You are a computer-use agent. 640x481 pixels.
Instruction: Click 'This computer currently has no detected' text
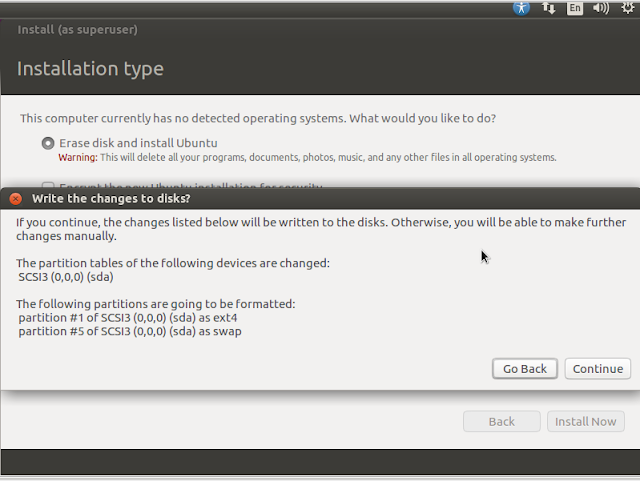click(258, 118)
